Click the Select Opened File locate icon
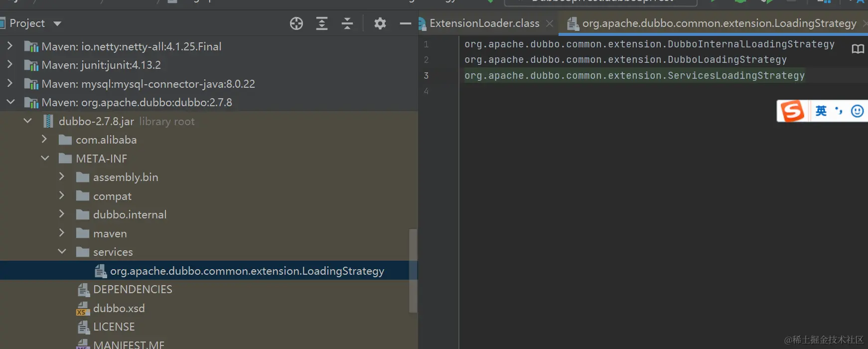 click(x=296, y=23)
